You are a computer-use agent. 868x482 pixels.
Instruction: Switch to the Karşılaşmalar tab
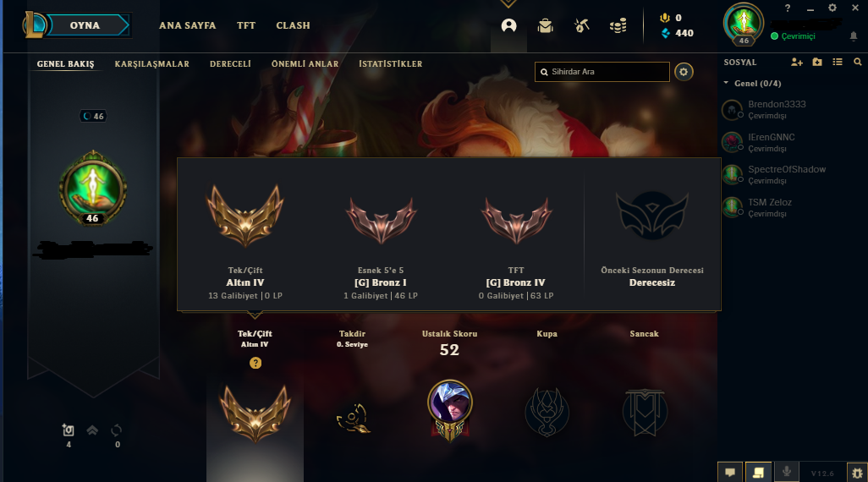pyautogui.click(x=151, y=64)
